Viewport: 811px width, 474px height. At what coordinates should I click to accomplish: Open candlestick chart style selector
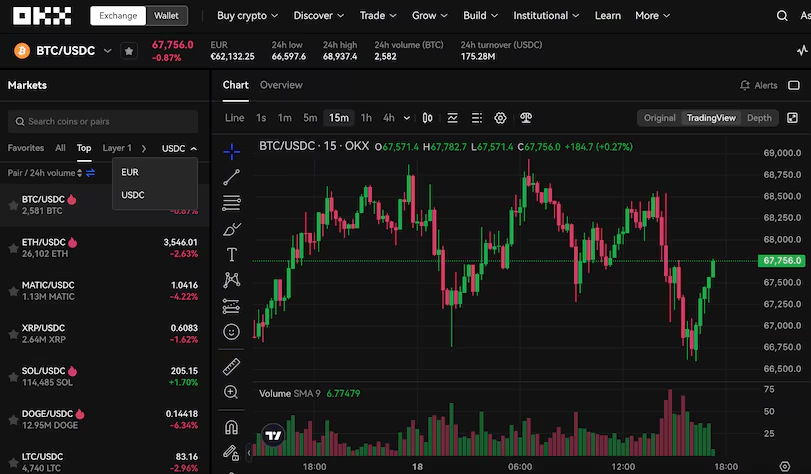pyautogui.click(x=427, y=118)
